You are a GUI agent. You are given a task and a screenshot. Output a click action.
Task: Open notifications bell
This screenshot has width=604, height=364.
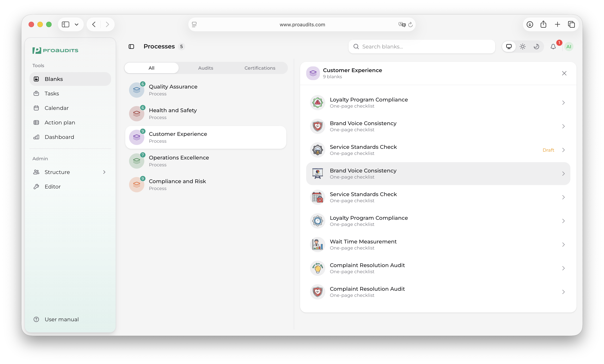point(553,47)
